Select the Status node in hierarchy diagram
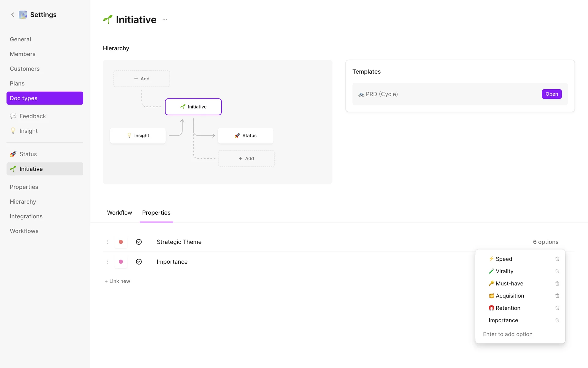Image resolution: width=588 pixels, height=368 pixels. pos(246,136)
